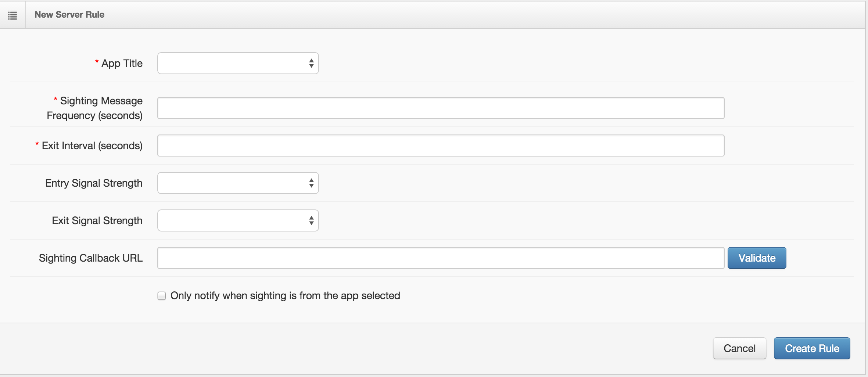Enable only notify from selected app checkbox
868x377 pixels.
162,296
